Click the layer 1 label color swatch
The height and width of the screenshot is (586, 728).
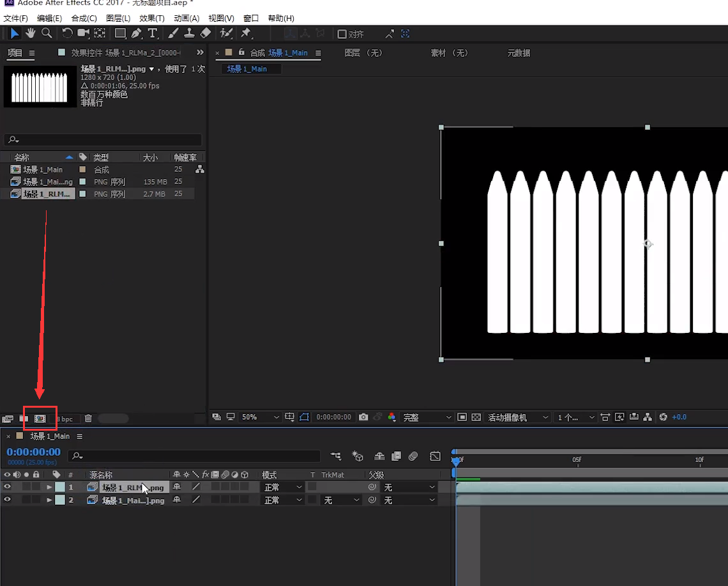click(x=59, y=487)
